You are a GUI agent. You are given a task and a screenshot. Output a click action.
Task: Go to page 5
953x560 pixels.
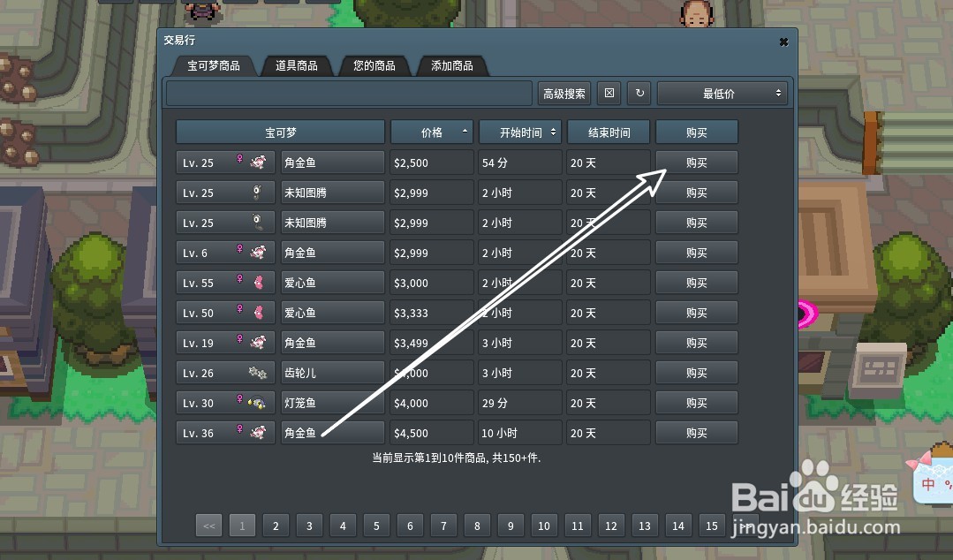[376, 526]
